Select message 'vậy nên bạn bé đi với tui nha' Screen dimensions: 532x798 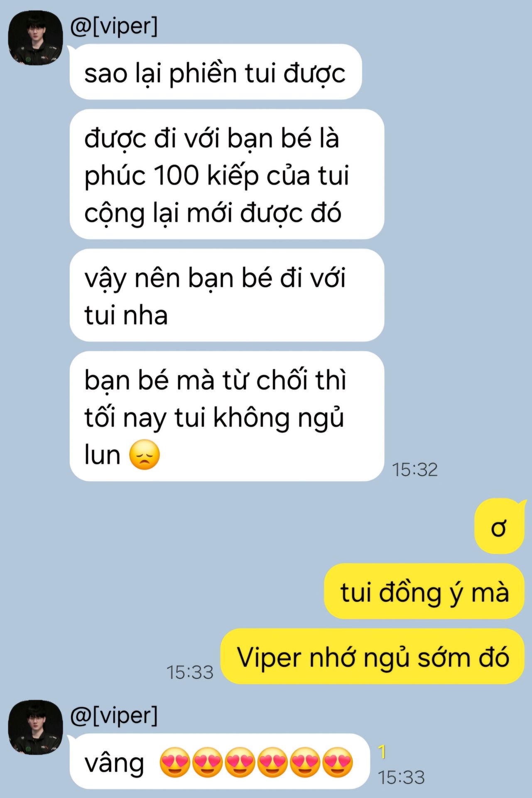(x=227, y=296)
